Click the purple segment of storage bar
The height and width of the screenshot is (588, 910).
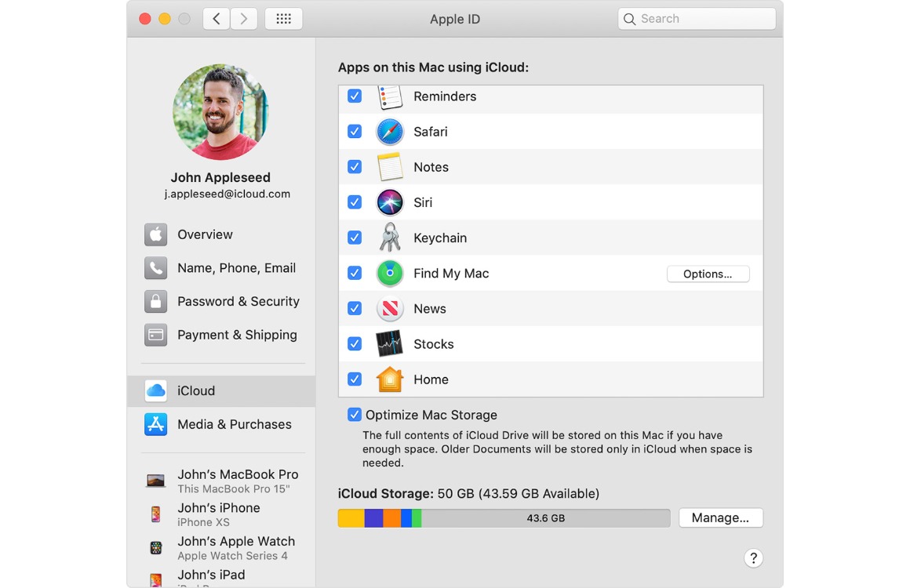[373, 518]
